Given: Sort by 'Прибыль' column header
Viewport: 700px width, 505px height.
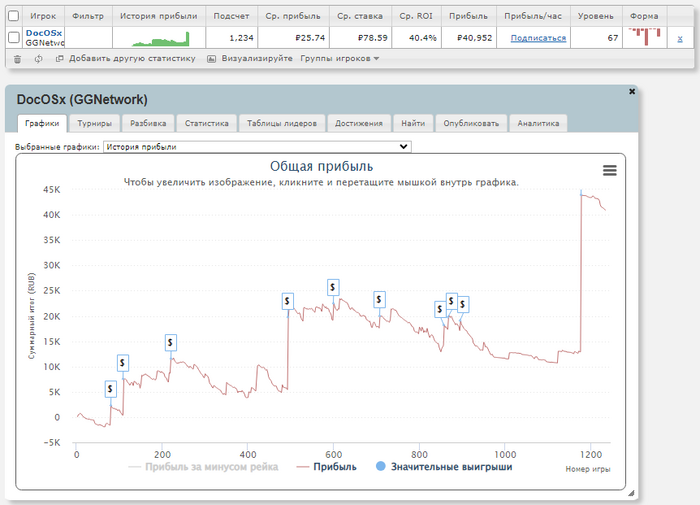Looking at the screenshot, I should [x=468, y=16].
